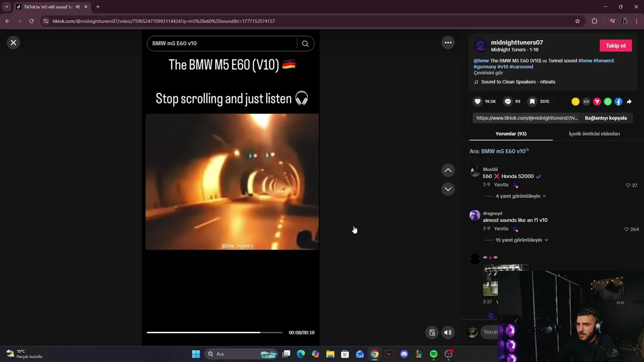This screenshot has height=362, width=644.
Task: Open Chrome extensions puzzle icon
Action: (x=595, y=21)
